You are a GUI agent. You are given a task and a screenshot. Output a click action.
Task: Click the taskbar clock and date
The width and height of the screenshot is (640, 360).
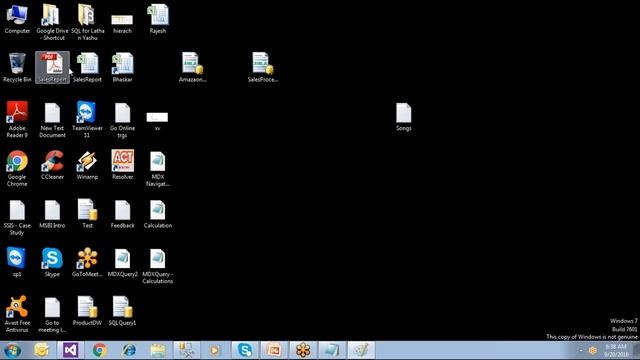tap(616, 350)
